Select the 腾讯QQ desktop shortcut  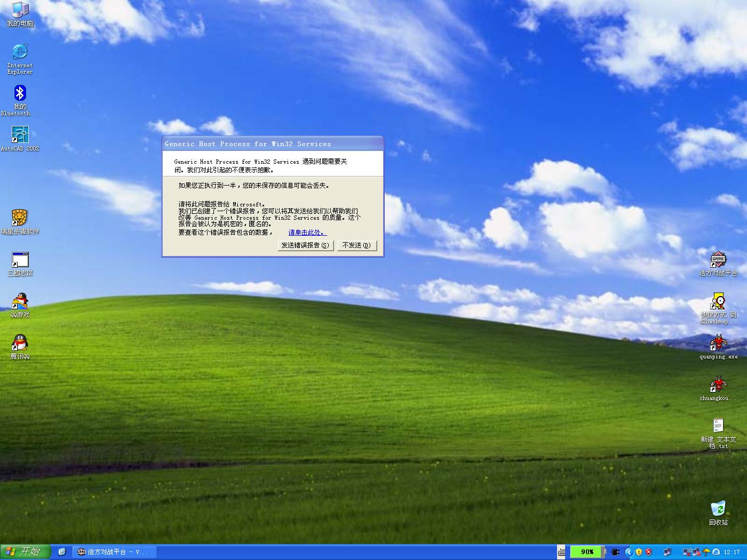pyautogui.click(x=20, y=347)
